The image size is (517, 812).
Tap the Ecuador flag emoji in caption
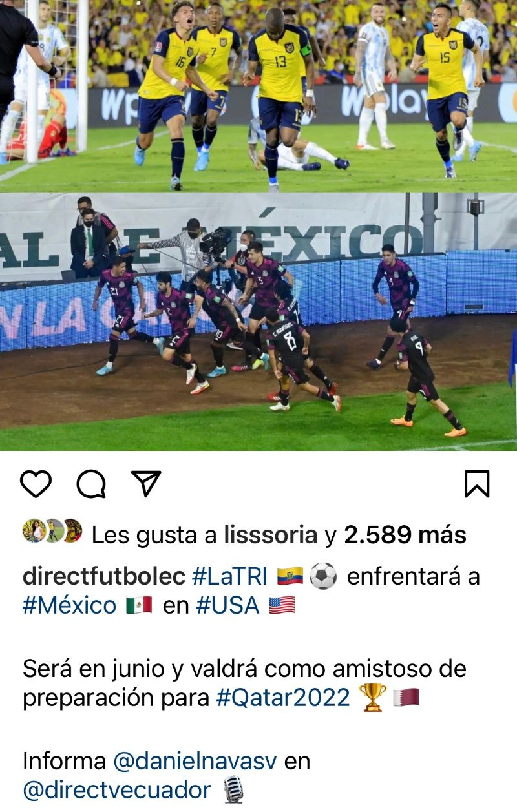[x=290, y=576]
